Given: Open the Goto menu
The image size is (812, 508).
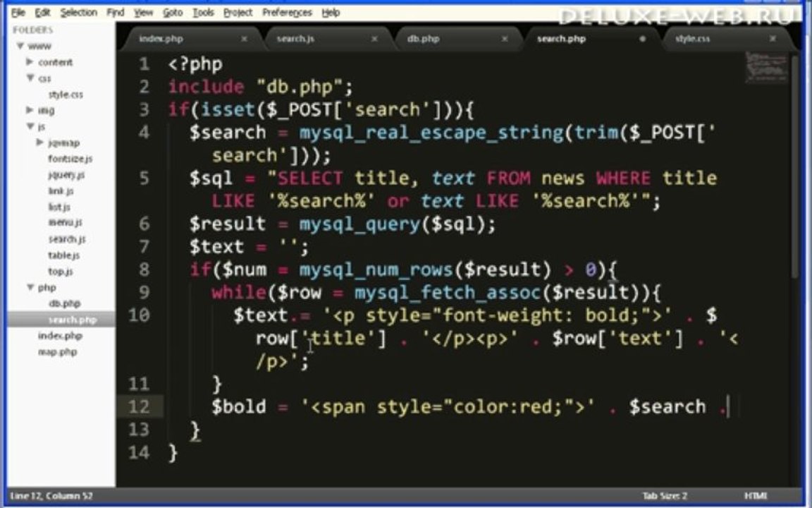Looking at the screenshot, I should click(173, 13).
